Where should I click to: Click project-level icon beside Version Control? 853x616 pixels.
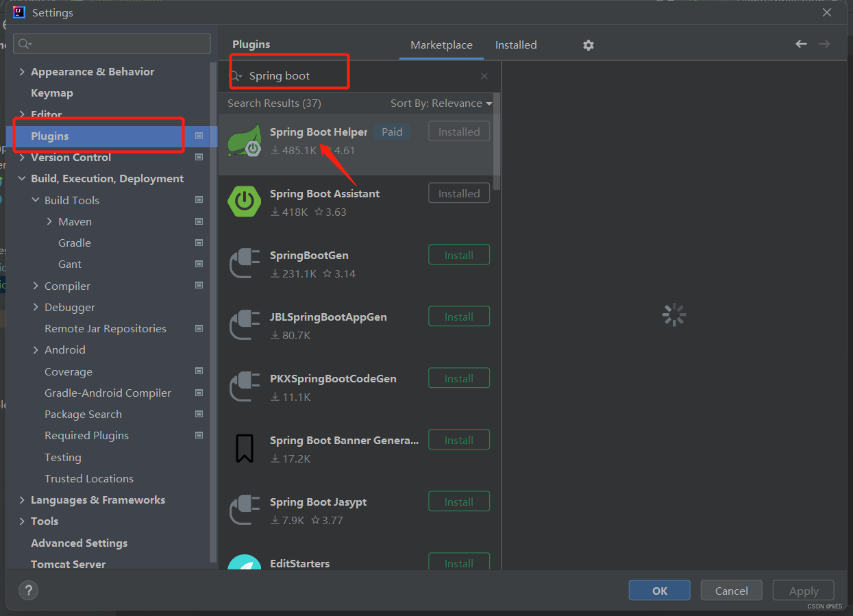click(199, 157)
